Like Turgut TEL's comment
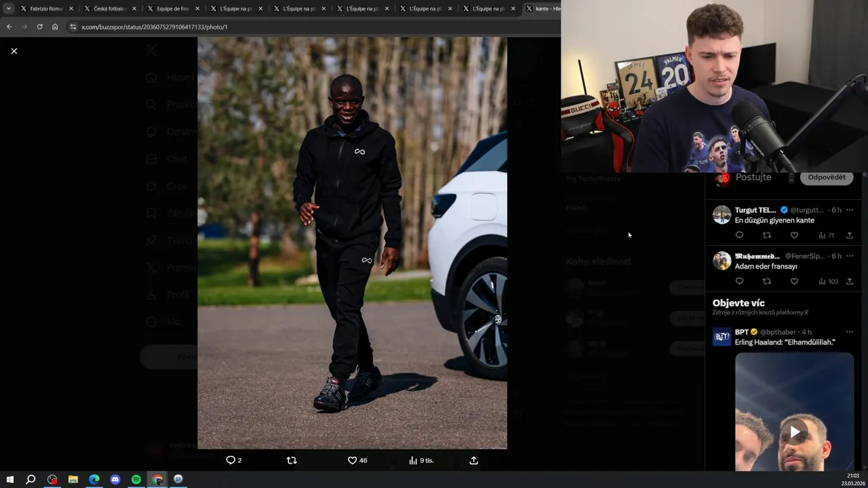The image size is (868, 488). 794,235
